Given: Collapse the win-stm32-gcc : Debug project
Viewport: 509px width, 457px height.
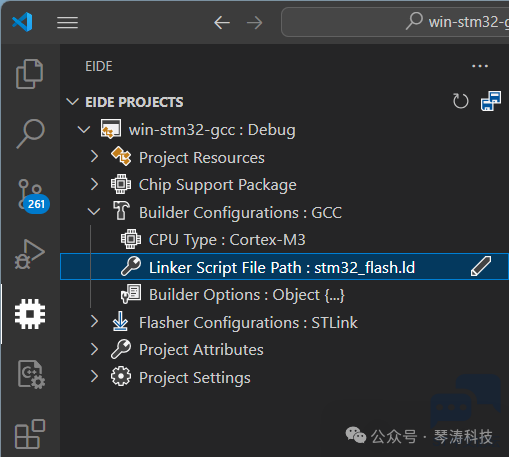Looking at the screenshot, I should click(84, 130).
